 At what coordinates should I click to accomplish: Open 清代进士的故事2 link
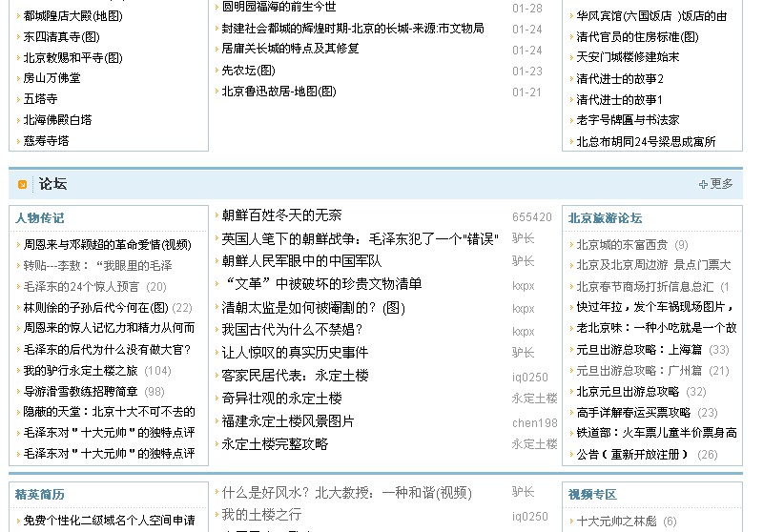[620, 79]
